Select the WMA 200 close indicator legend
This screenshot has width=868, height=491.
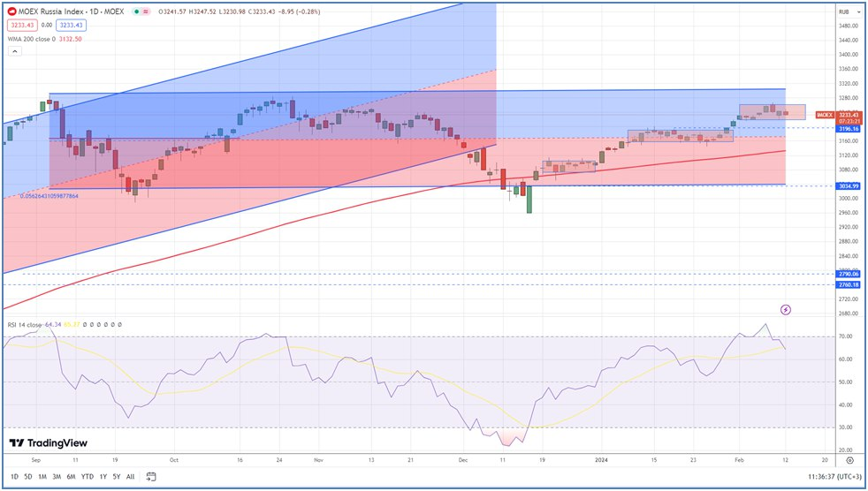[45, 39]
